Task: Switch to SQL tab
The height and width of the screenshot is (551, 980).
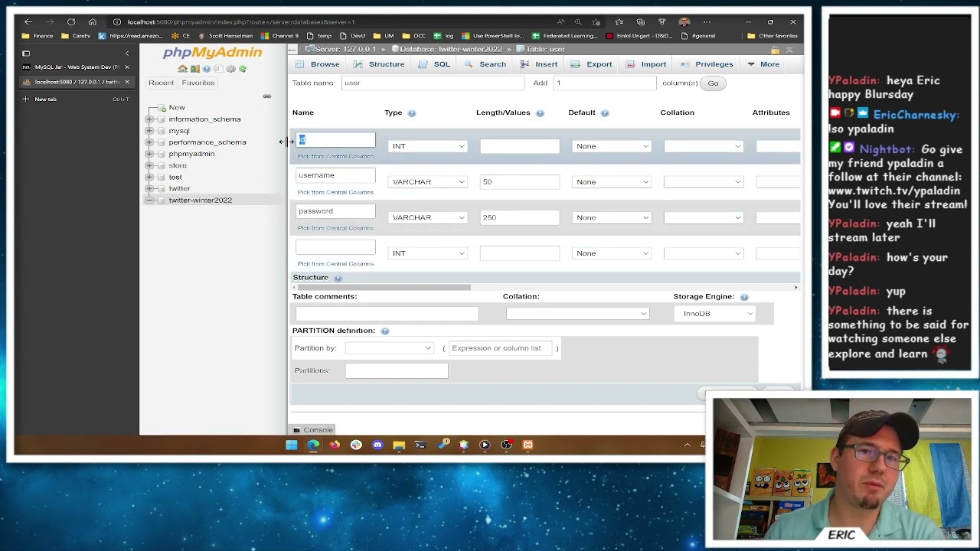Action: 434,64
